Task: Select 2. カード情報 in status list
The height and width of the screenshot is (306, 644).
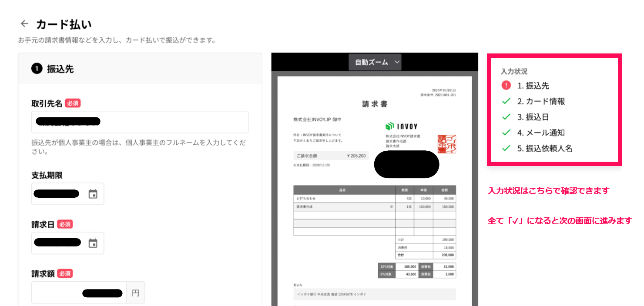Action: pos(541,101)
